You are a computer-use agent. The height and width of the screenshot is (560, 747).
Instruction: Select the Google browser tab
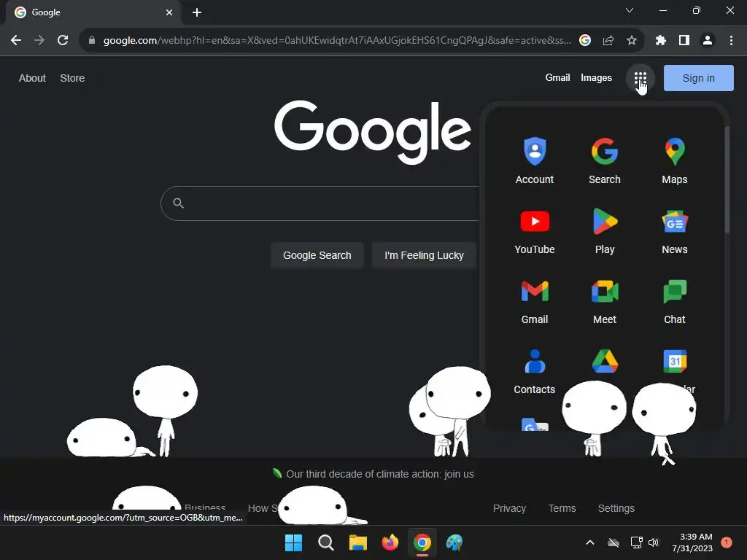point(93,12)
